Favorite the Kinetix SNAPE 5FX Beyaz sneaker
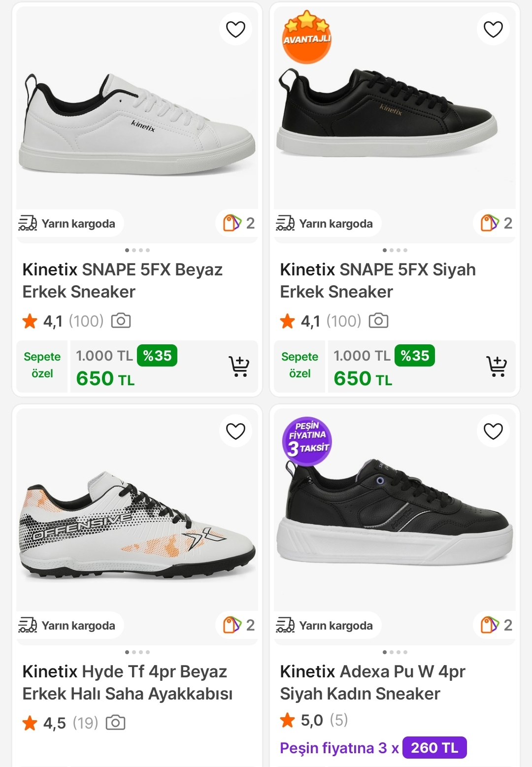This screenshot has width=532, height=767. 235,30
